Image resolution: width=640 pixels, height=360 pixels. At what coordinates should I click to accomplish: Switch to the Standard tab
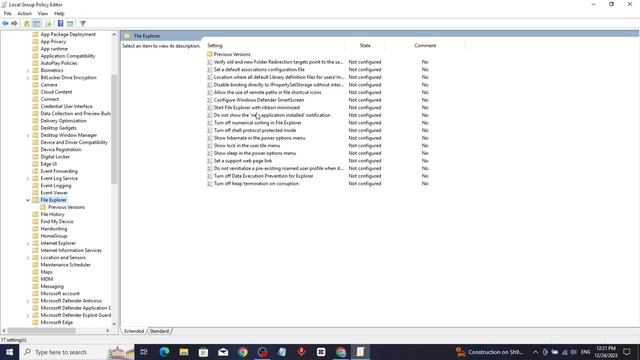pyautogui.click(x=159, y=331)
